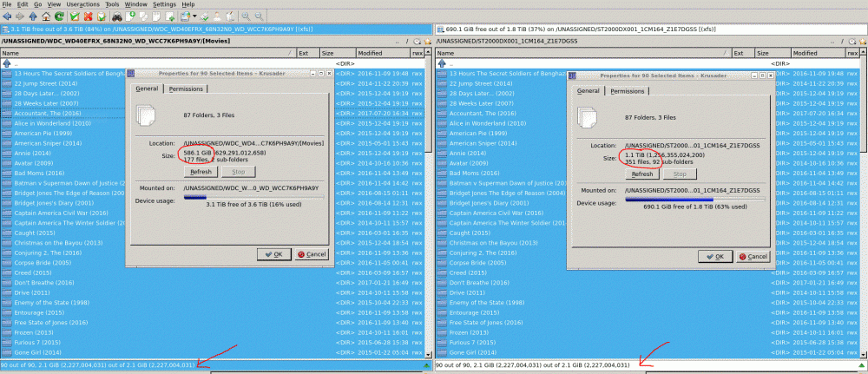Open the Go menu
This screenshot has height=374, width=868.
[37, 3]
